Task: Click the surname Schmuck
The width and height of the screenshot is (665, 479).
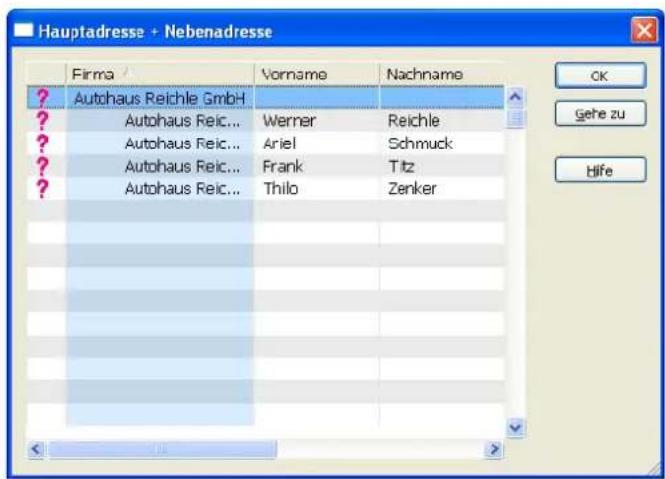Action: pos(420,143)
